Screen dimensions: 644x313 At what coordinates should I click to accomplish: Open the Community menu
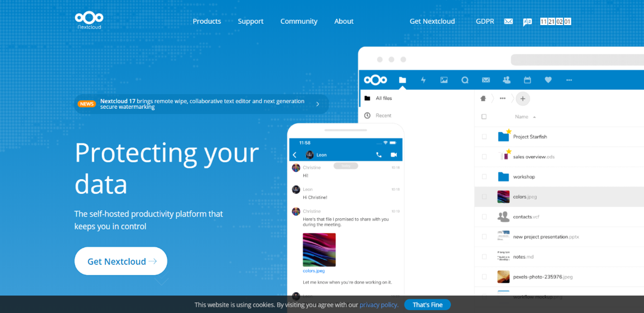tap(299, 21)
